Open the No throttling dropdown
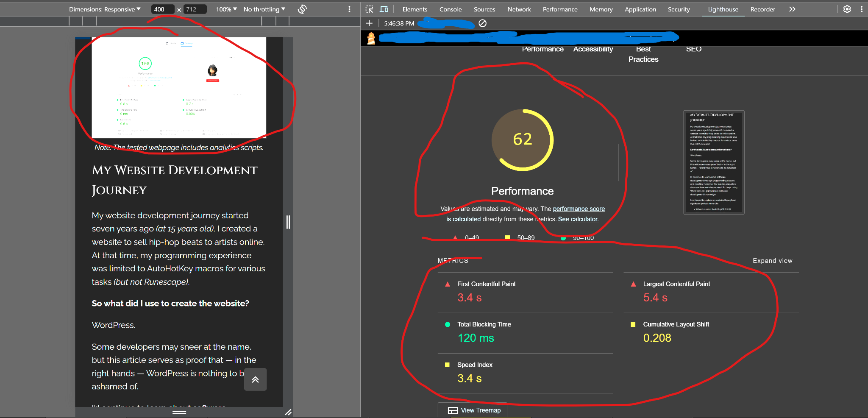Screen dimensions: 868x418 coord(264,9)
